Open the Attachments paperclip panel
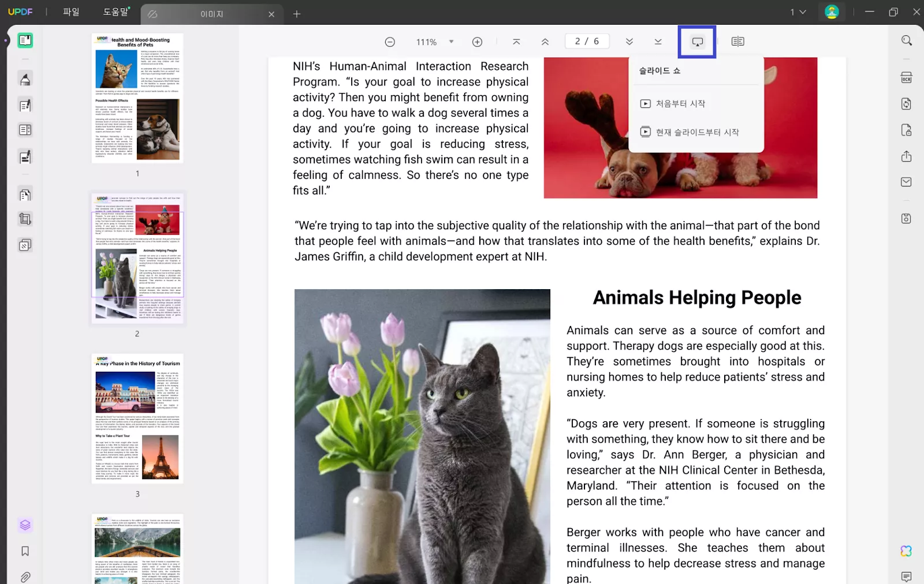924x584 pixels. point(25,577)
